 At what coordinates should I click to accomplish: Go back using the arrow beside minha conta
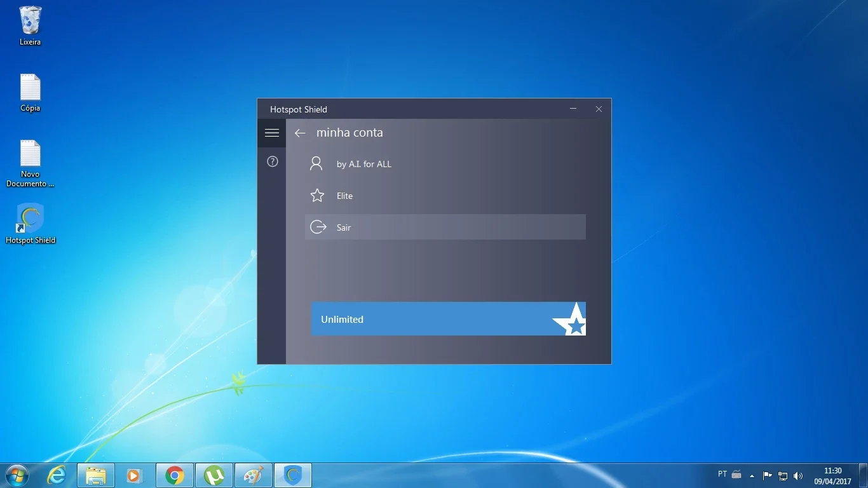(x=300, y=133)
